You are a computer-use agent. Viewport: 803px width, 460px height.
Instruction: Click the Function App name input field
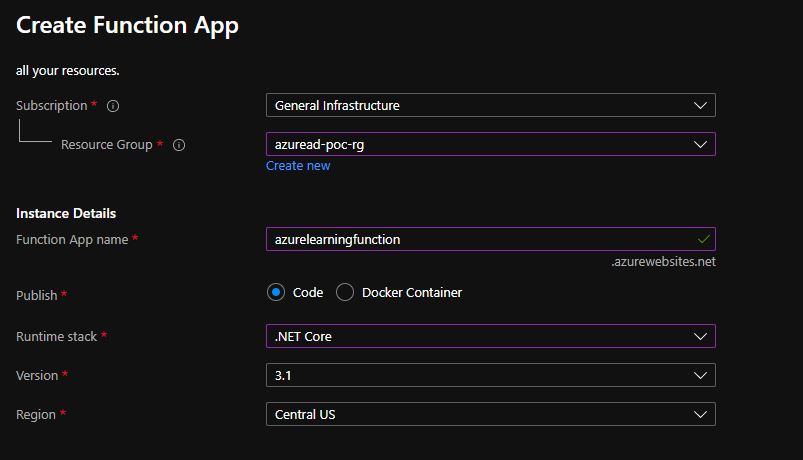(480, 240)
